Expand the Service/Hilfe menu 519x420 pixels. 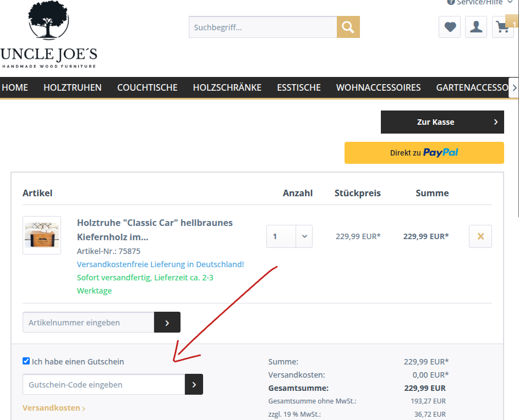tap(479, 2)
